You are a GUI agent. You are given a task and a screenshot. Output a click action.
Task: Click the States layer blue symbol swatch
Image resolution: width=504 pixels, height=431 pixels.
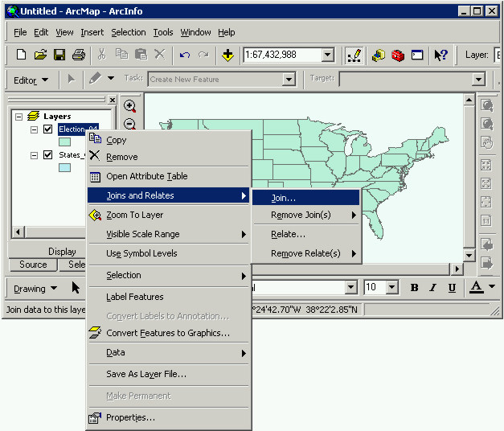pos(64,167)
